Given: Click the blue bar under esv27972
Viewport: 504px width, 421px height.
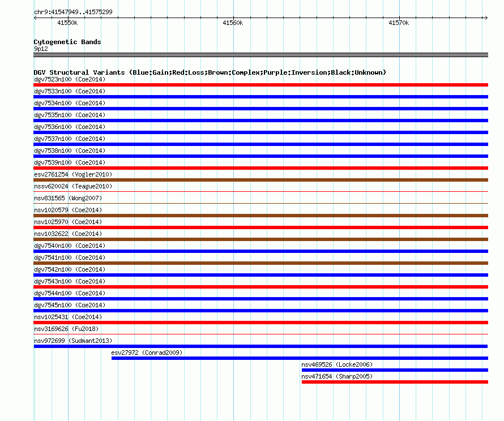Looking at the screenshot, I should point(300,358).
